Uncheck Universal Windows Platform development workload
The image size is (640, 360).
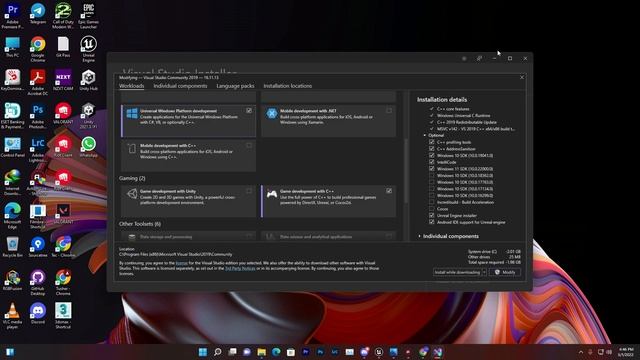point(249,111)
